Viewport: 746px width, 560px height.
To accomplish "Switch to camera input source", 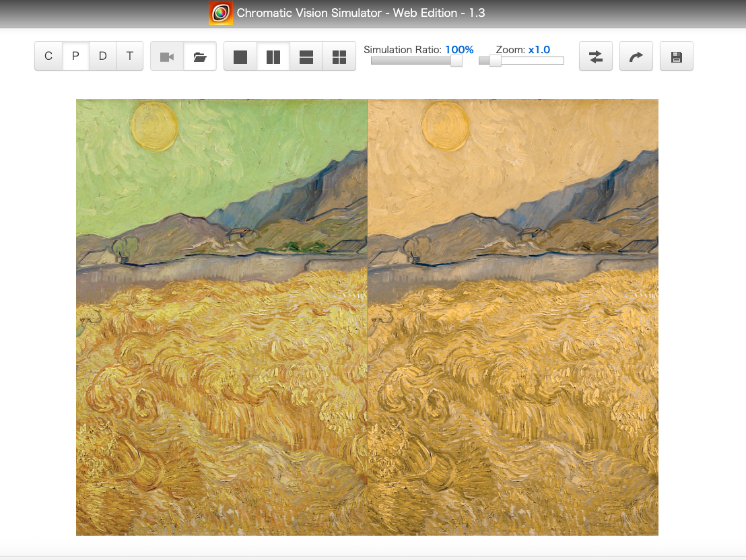I will coord(167,56).
